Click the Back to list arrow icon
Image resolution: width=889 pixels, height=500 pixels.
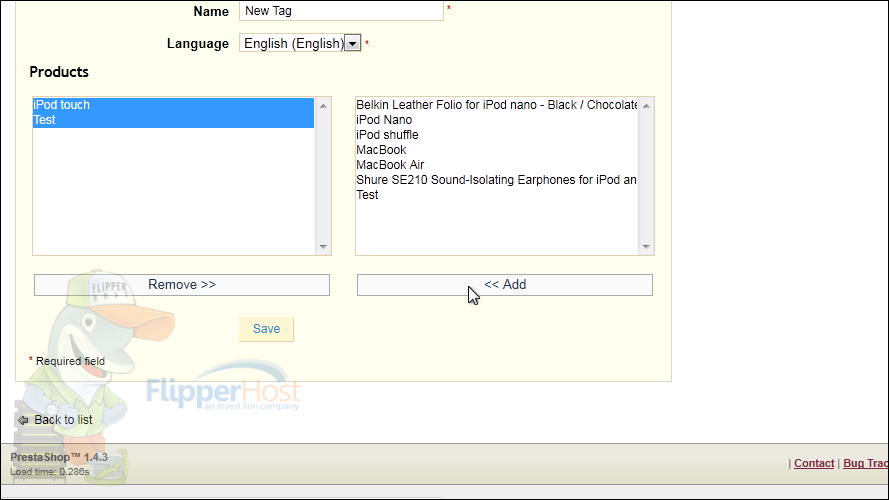(x=23, y=421)
